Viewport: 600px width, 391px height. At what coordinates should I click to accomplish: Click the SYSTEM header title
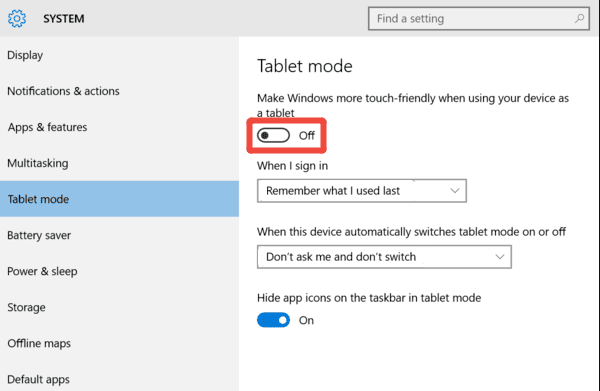(64, 19)
